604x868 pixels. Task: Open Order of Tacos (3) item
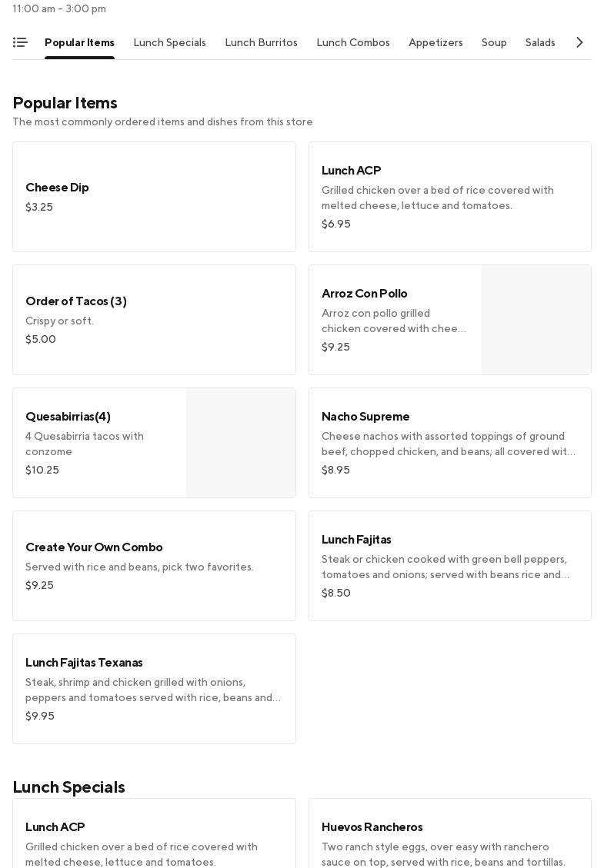pyautogui.click(x=154, y=320)
